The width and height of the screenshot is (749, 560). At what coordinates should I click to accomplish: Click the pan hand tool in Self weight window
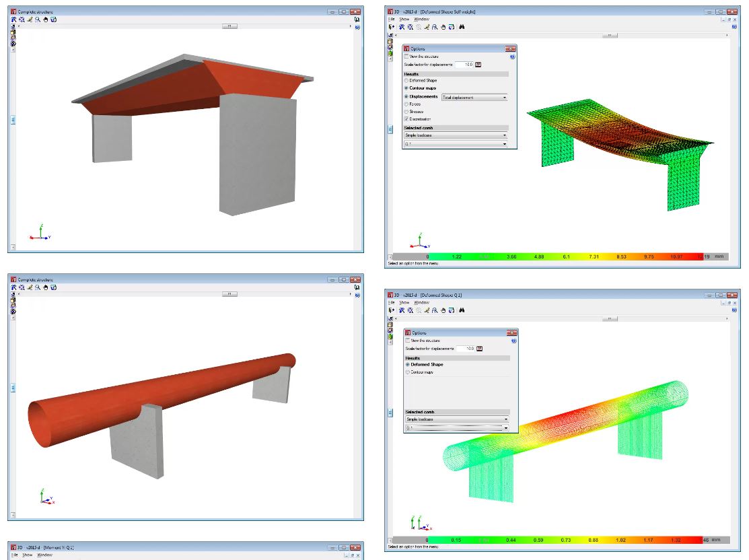tap(443, 27)
